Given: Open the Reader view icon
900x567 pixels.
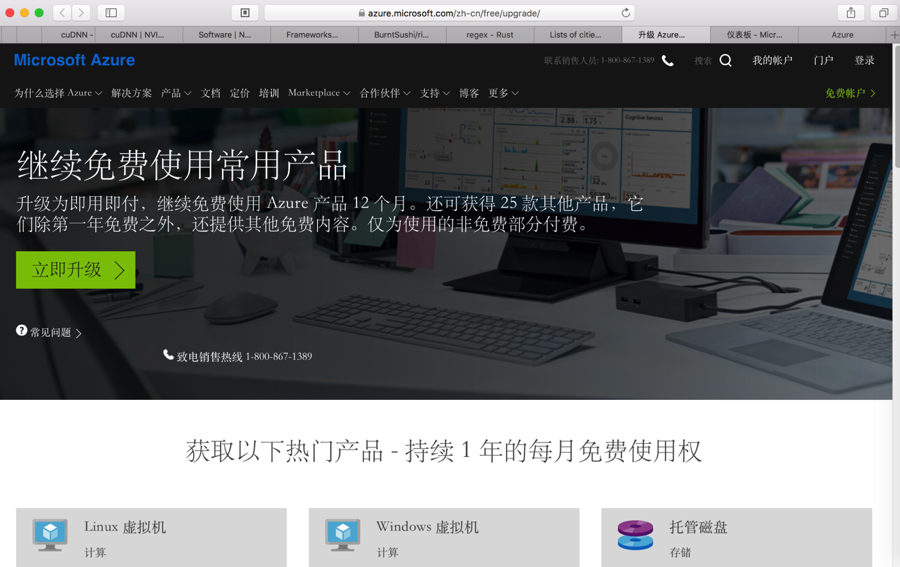Looking at the screenshot, I should [x=245, y=13].
